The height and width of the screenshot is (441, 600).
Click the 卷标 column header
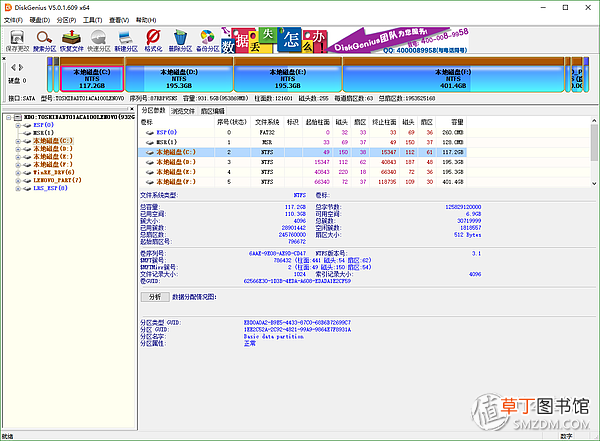(176, 122)
